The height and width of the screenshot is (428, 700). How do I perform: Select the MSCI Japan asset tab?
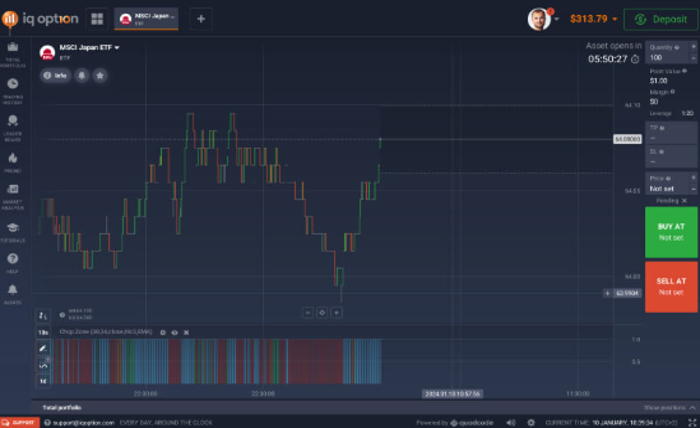tap(146, 19)
